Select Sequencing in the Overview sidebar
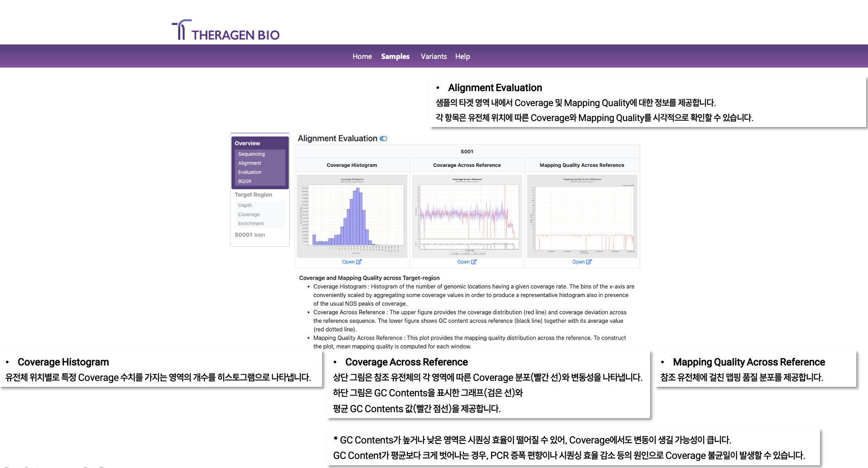868x468 pixels. [x=251, y=154]
